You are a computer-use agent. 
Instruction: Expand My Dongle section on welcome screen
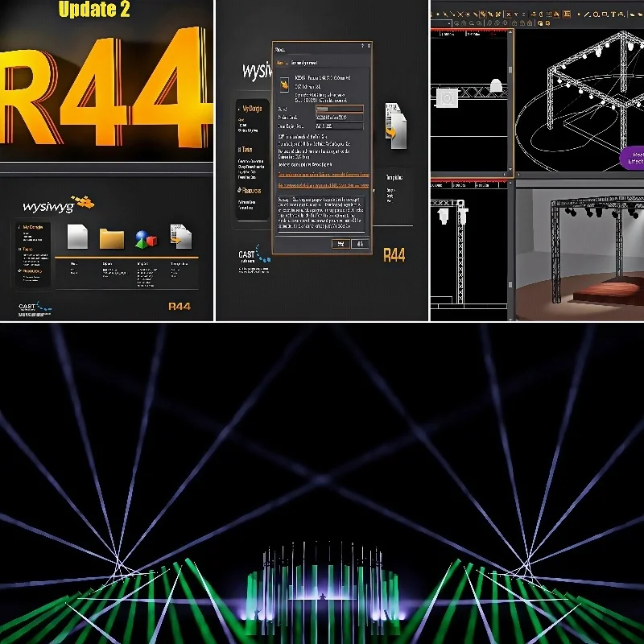30,227
